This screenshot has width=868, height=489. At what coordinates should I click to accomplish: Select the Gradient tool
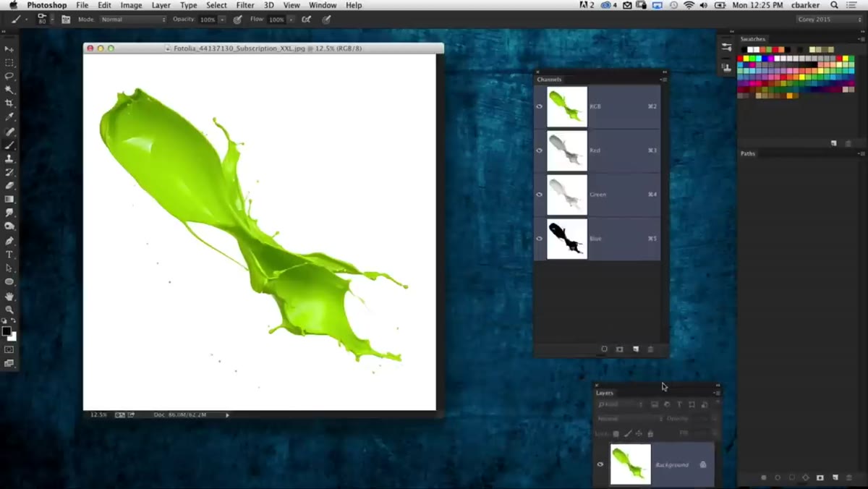[x=9, y=199]
